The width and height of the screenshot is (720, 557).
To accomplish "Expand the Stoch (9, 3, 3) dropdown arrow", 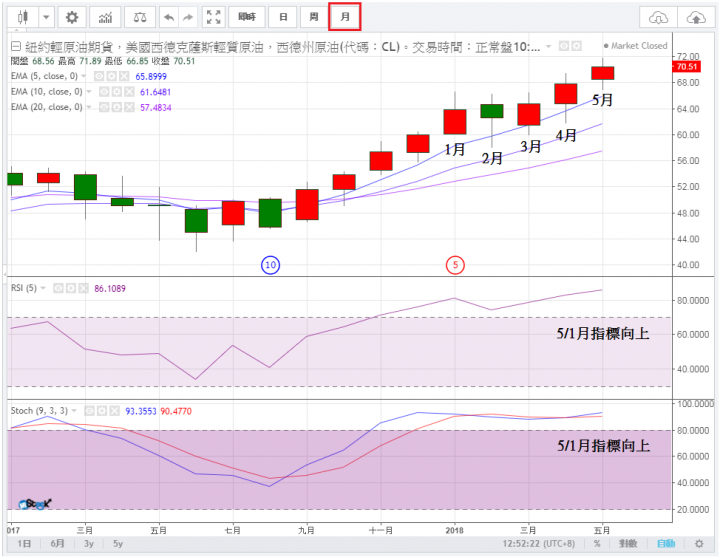I will 74,411.
